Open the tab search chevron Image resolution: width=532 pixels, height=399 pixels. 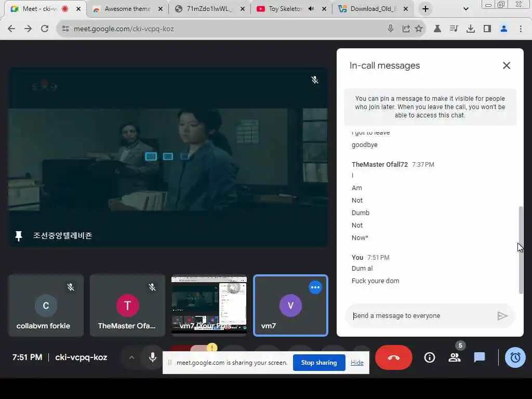click(466, 9)
